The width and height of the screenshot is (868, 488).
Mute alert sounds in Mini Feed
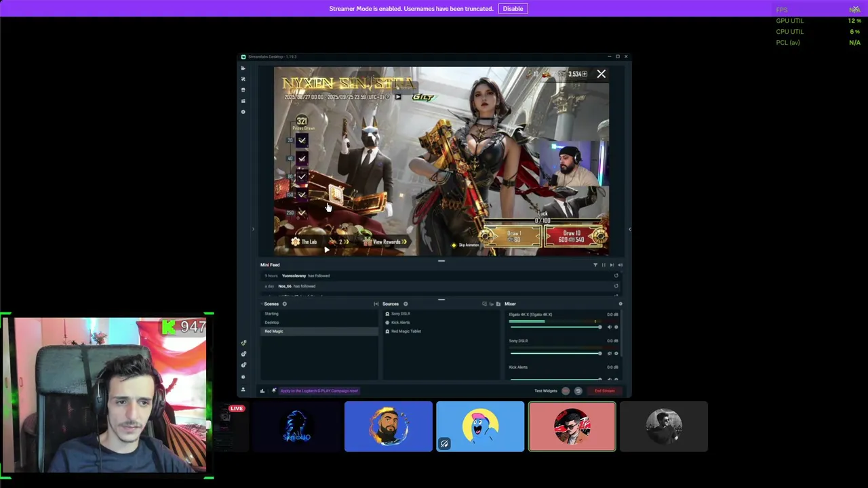tap(620, 265)
